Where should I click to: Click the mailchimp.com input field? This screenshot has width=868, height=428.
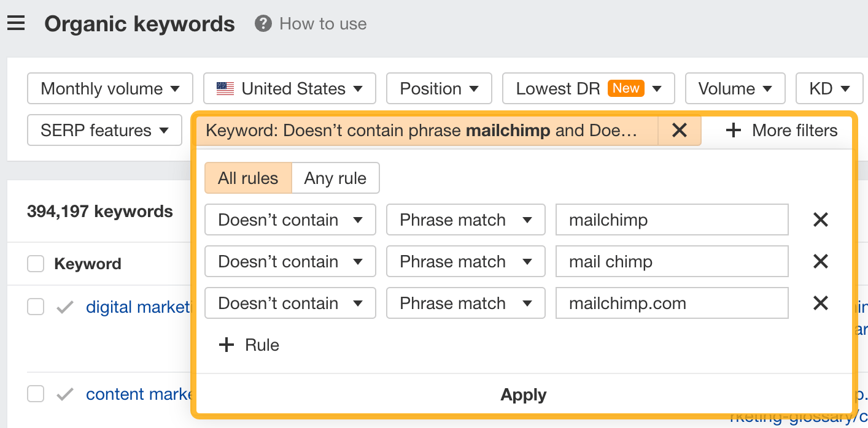pyautogui.click(x=672, y=303)
